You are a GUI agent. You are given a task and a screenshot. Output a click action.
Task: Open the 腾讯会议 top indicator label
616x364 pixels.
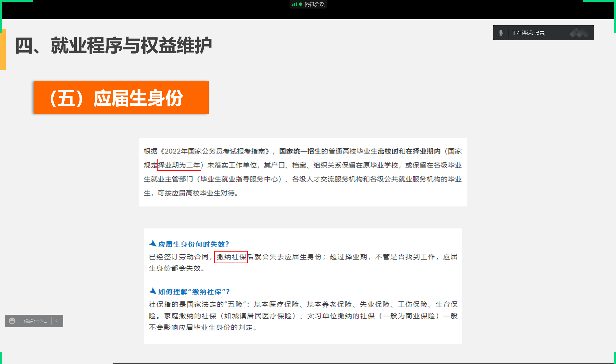tap(314, 4)
